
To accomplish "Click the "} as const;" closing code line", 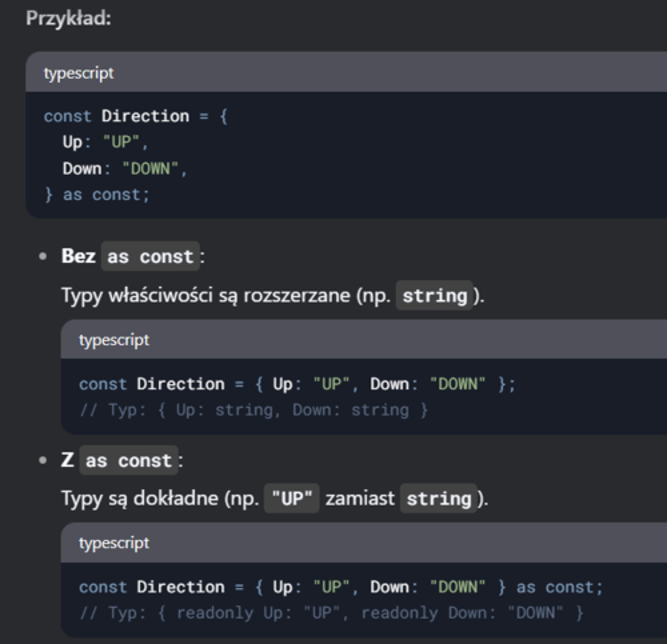I will click(x=97, y=195).
